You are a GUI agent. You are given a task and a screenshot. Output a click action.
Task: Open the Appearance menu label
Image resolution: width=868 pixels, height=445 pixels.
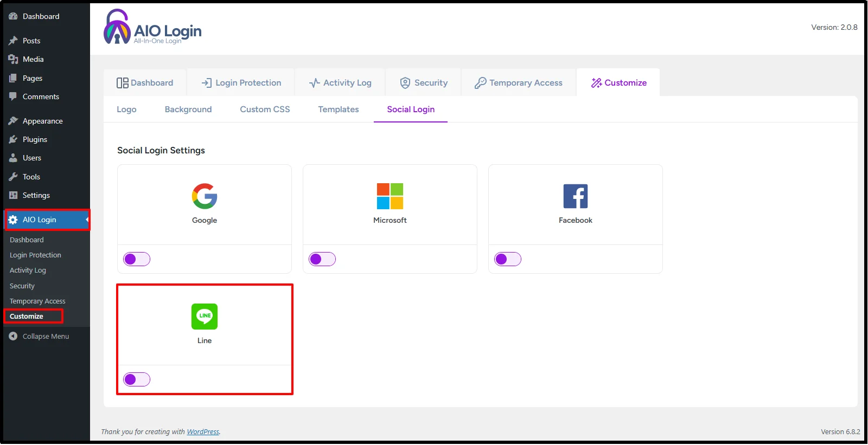click(43, 121)
